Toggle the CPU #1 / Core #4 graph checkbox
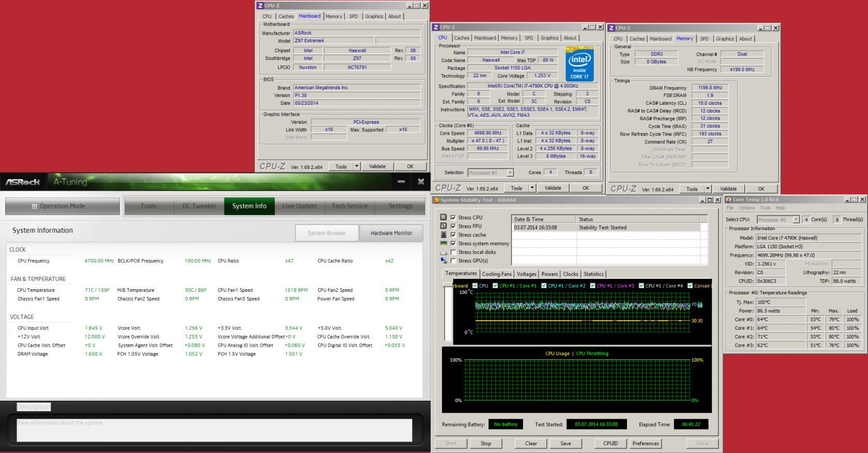This screenshot has height=453, width=868. (642, 286)
